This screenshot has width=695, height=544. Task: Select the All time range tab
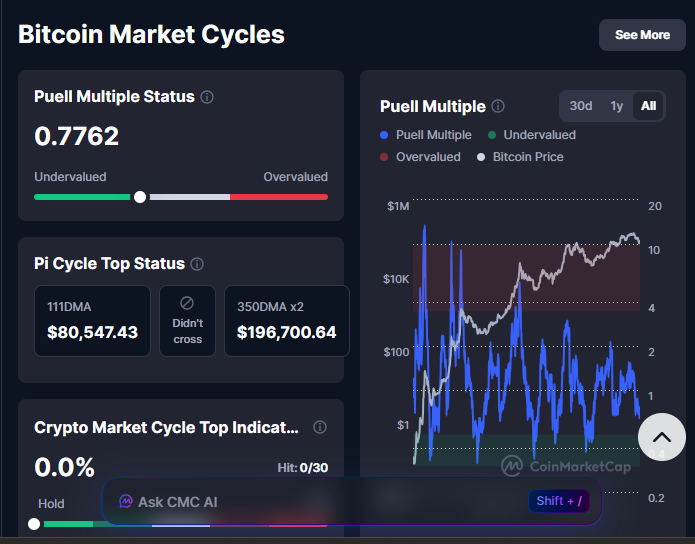pyautogui.click(x=648, y=106)
